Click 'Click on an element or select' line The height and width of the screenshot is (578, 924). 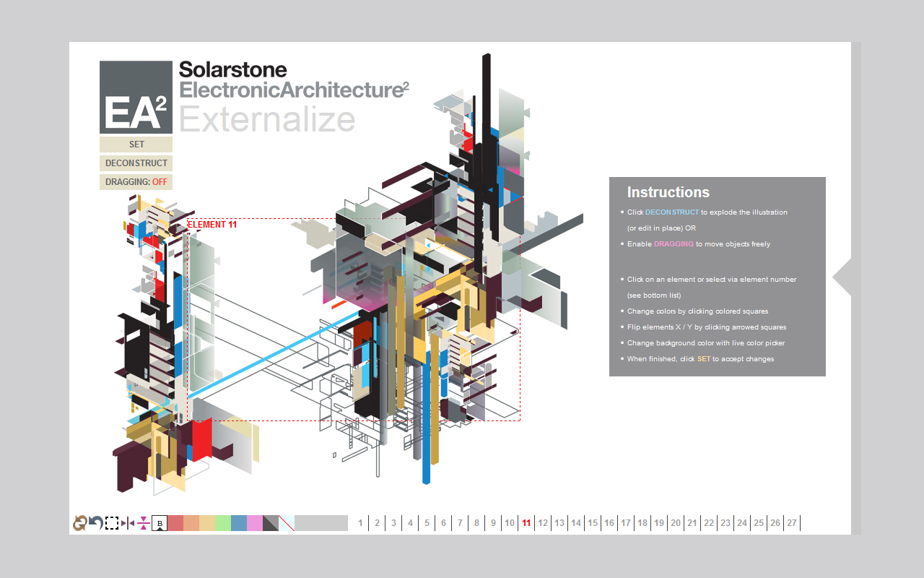pyautogui.click(x=712, y=280)
